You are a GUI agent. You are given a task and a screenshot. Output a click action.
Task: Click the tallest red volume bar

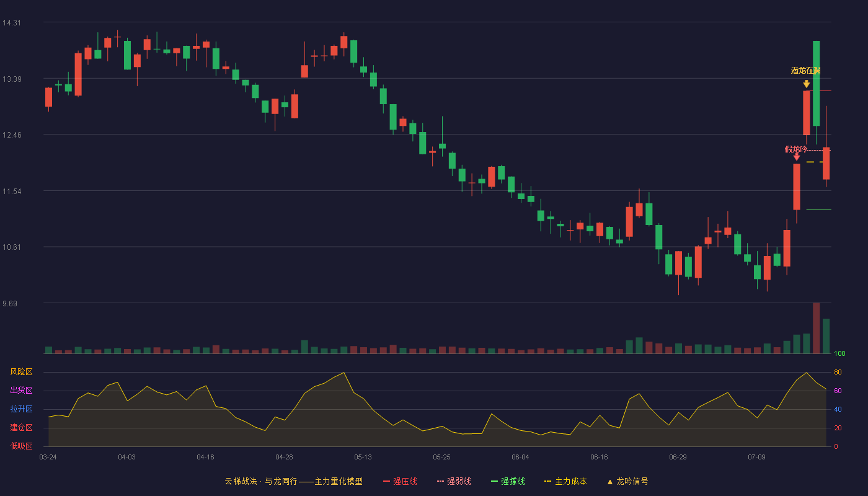coord(816,328)
